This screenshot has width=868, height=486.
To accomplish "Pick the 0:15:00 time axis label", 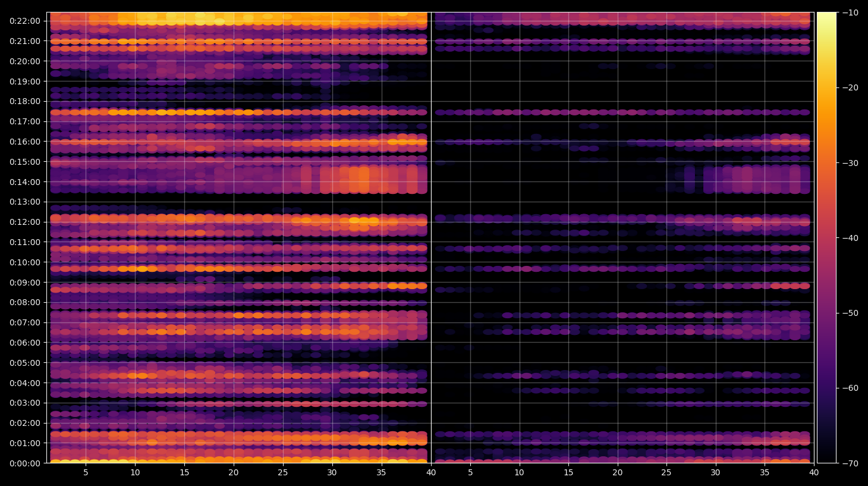I will [25, 162].
